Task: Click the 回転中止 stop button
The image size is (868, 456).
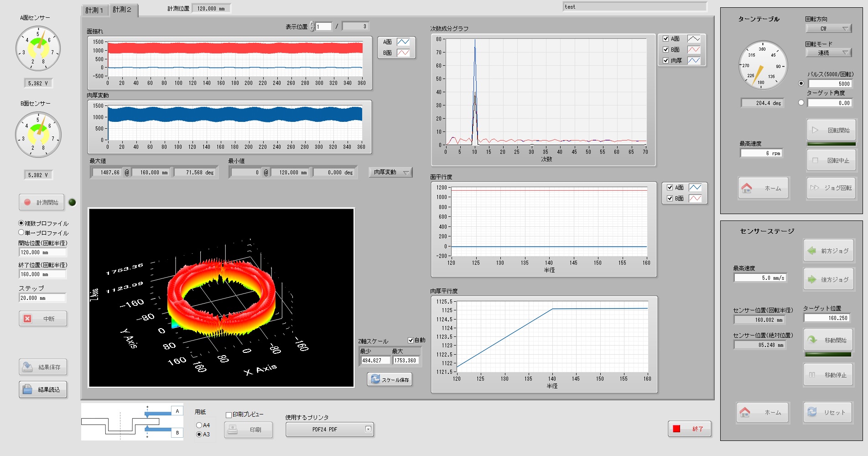Action: 831,160
